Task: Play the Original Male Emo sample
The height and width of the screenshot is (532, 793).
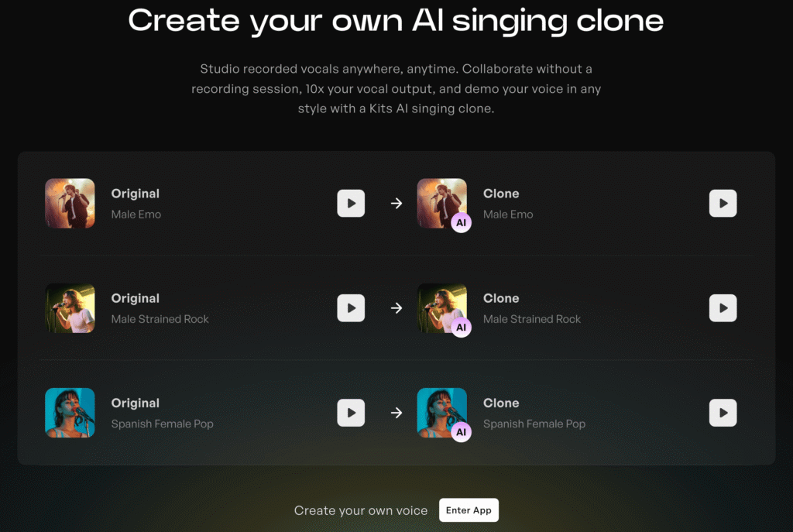Action: coord(351,204)
